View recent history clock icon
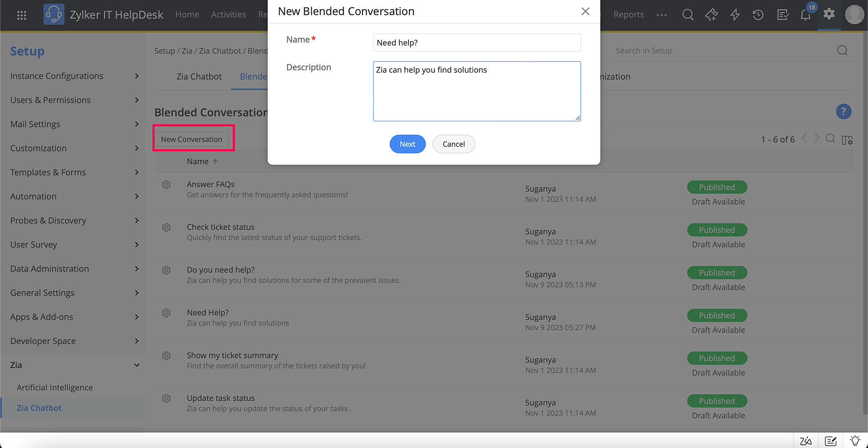The height and width of the screenshot is (448, 868). [758, 14]
